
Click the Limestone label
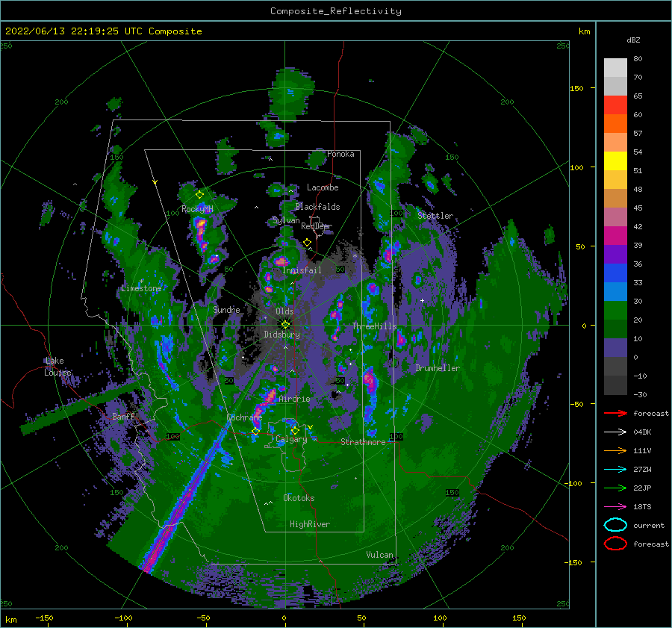(x=141, y=288)
